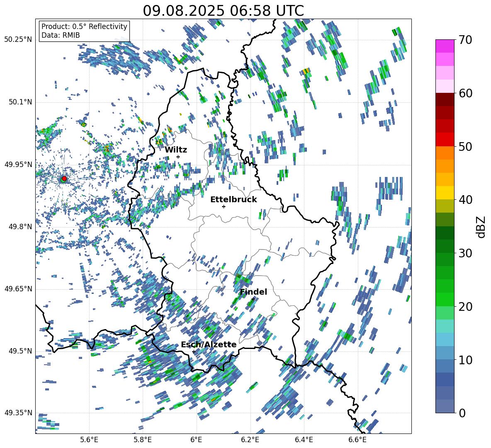Click the Esch/Alzette city label

pyautogui.click(x=209, y=345)
